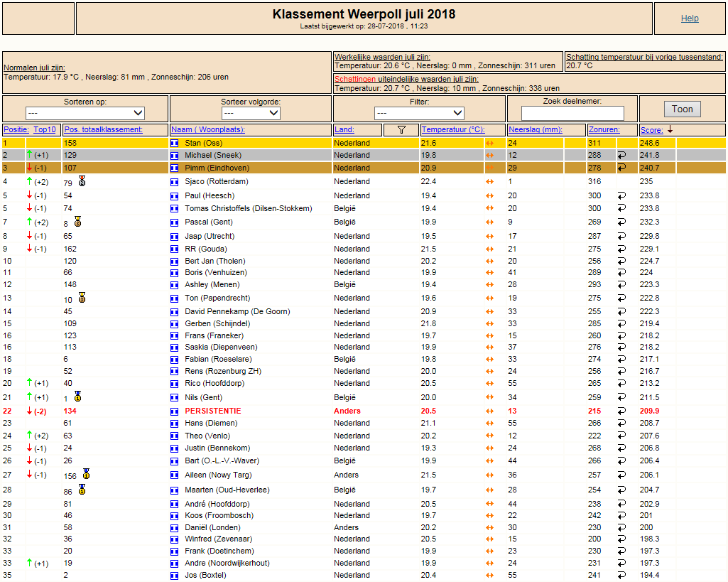Click the blue icon beside Nils (Gent)
This screenshot has height=582, width=728.
(x=174, y=398)
